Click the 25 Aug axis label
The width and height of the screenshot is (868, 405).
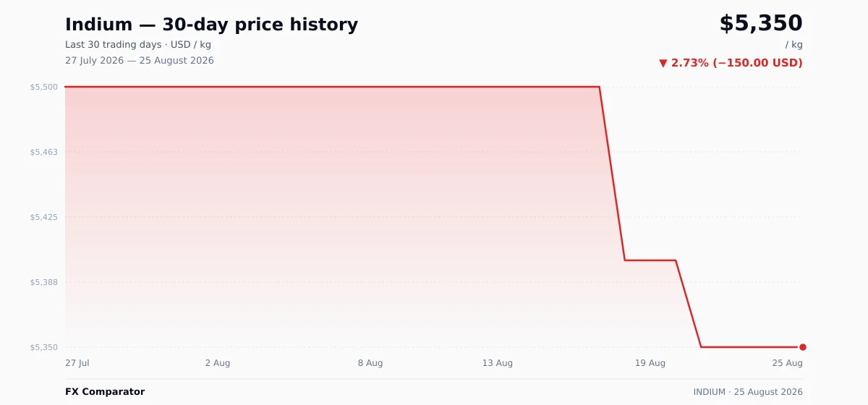coord(788,363)
